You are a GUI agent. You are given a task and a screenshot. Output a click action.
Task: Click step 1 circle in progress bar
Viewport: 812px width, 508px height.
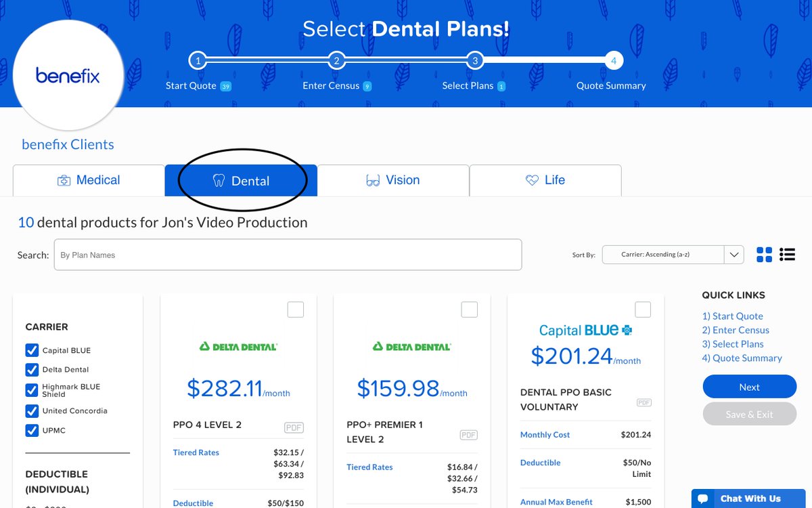[198, 61]
